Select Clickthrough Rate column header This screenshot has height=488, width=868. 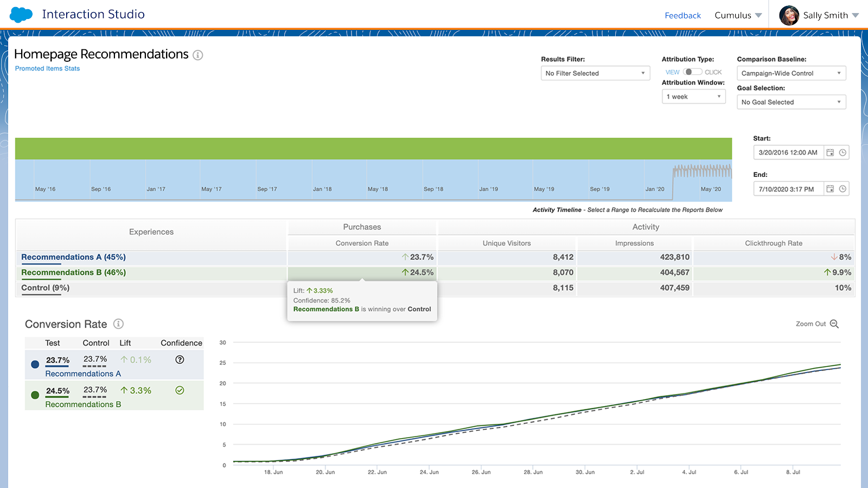(x=774, y=243)
